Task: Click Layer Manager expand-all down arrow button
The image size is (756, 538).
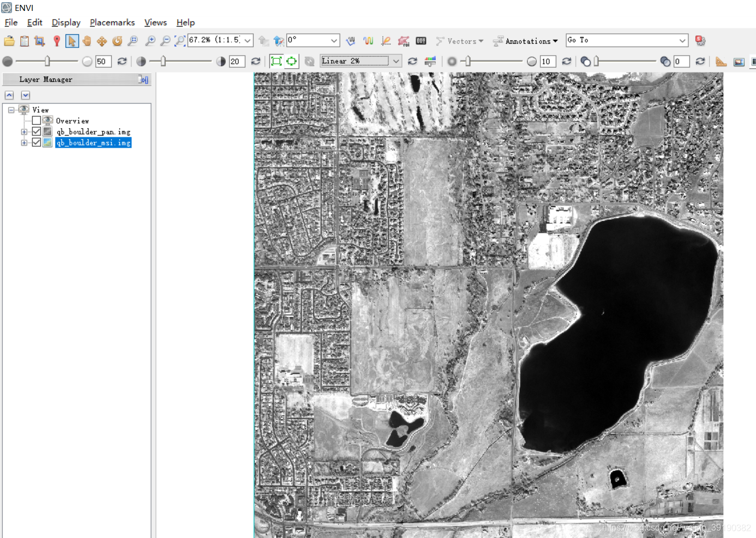Action: (26, 95)
